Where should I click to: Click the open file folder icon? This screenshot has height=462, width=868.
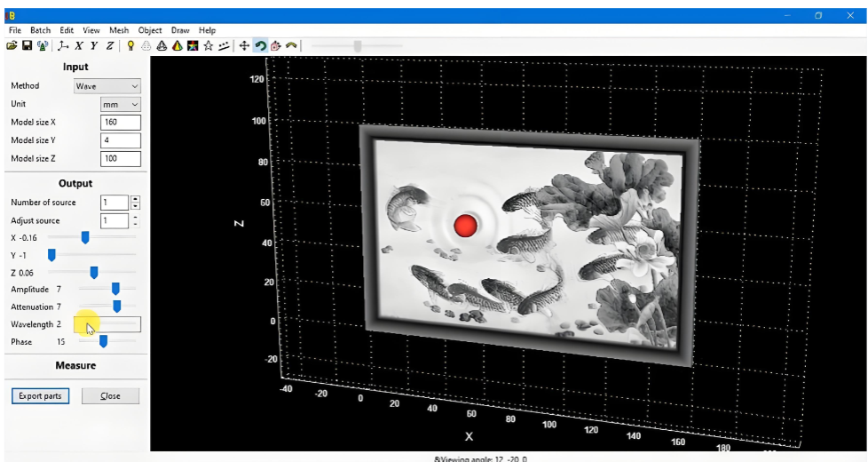click(12, 45)
